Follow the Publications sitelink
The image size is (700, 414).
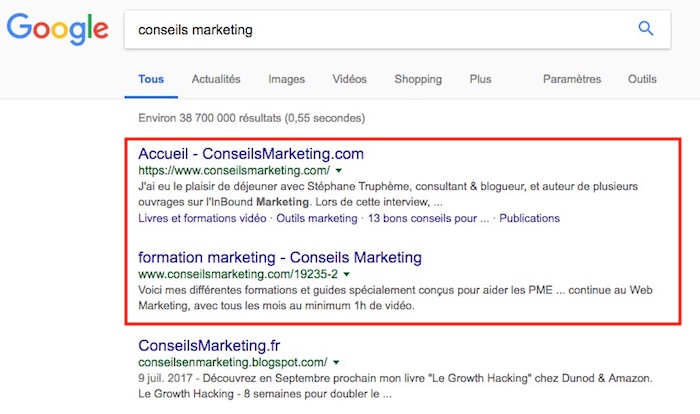tap(529, 218)
